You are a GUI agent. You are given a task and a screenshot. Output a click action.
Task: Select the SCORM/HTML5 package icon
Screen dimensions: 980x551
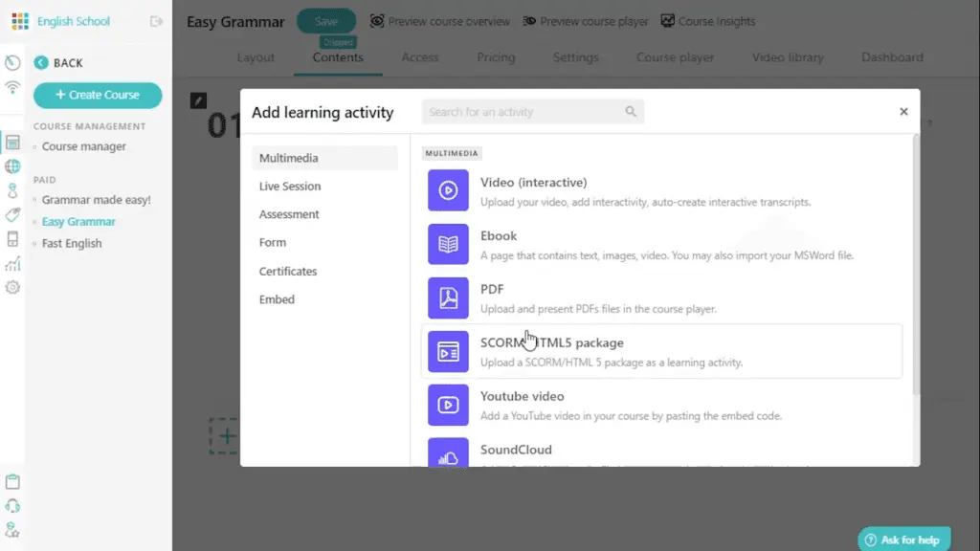click(x=448, y=351)
